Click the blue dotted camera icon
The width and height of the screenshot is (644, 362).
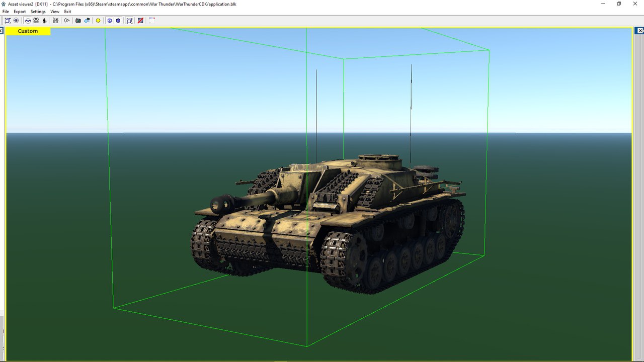coord(87,21)
